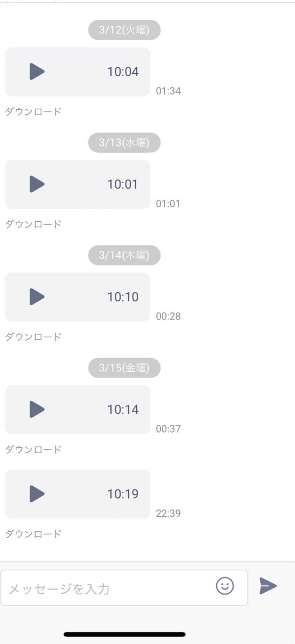Tap the 3/13(水曜) date label
The image size is (295, 644).
(x=124, y=143)
